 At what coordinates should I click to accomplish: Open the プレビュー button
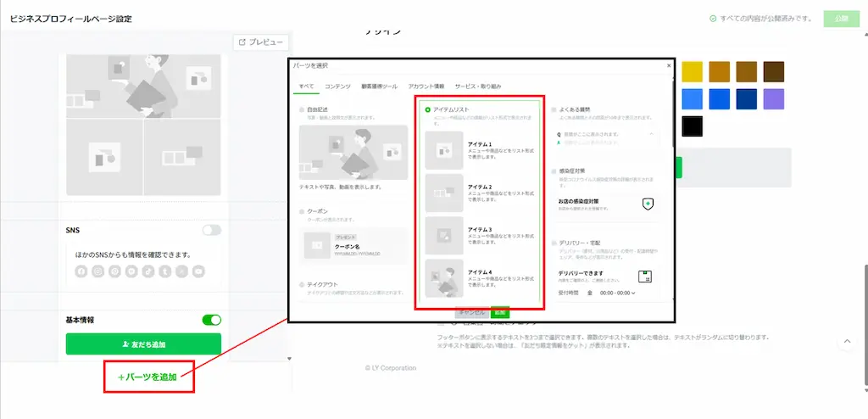pyautogui.click(x=261, y=42)
